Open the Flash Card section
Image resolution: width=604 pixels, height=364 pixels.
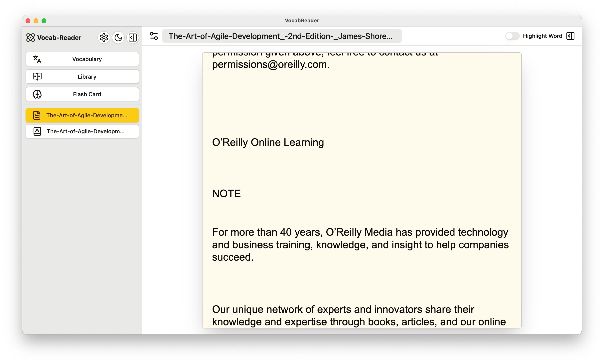82,94
